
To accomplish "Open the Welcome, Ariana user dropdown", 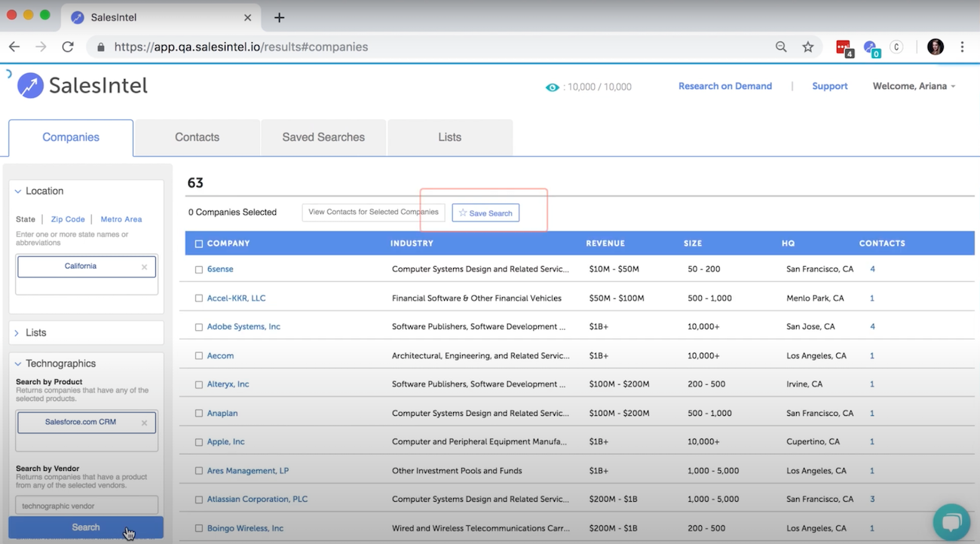I will pyautogui.click(x=914, y=87).
